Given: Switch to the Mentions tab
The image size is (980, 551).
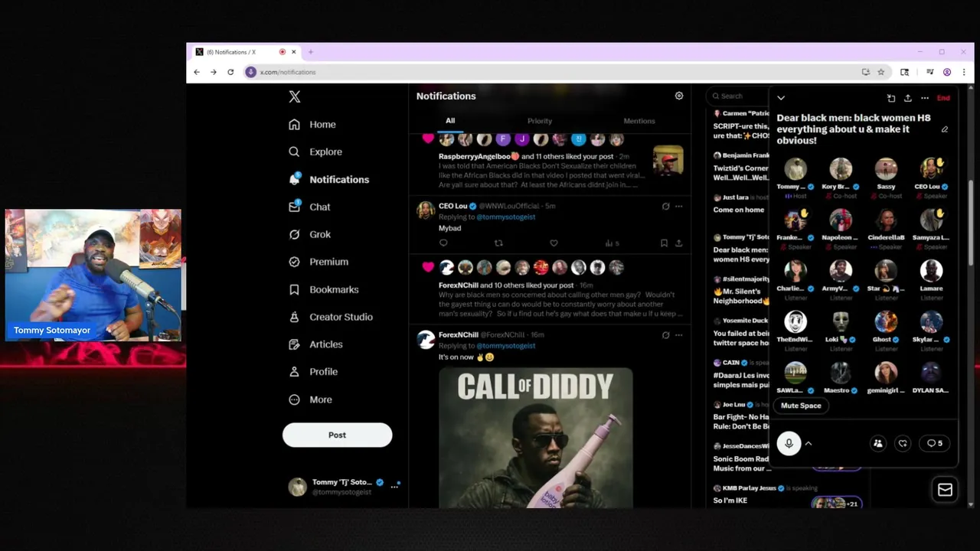Looking at the screenshot, I should pyautogui.click(x=639, y=121).
